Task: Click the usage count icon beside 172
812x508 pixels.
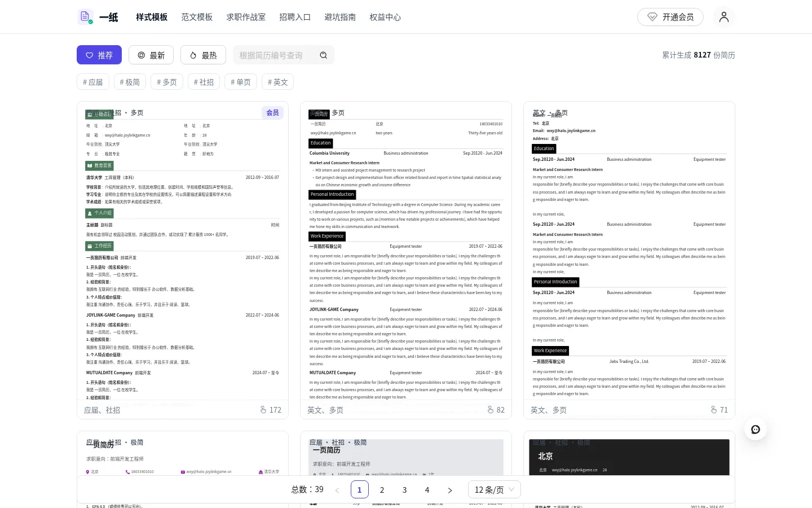Action: [x=263, y=410]
